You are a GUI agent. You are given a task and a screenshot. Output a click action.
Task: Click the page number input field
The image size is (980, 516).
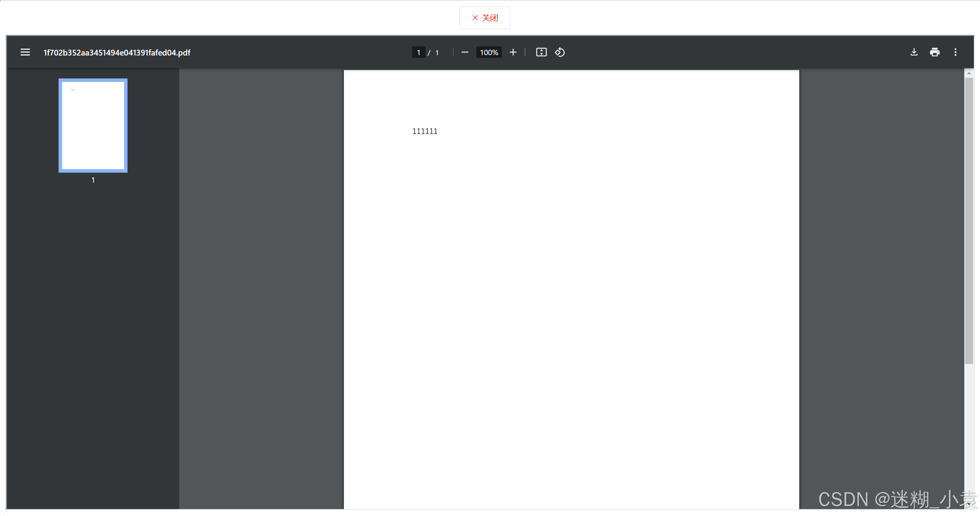418,52
